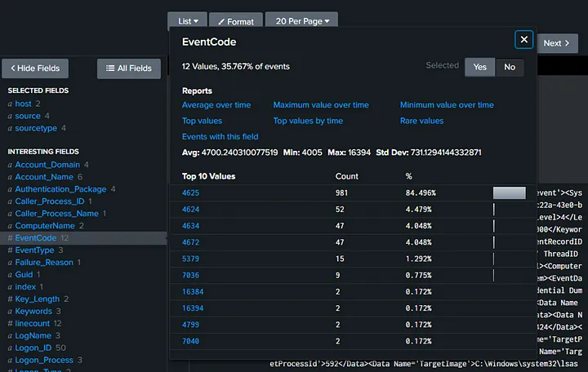Open the Guid field
The width and height of the screenshot is (588, 372).
24,275
